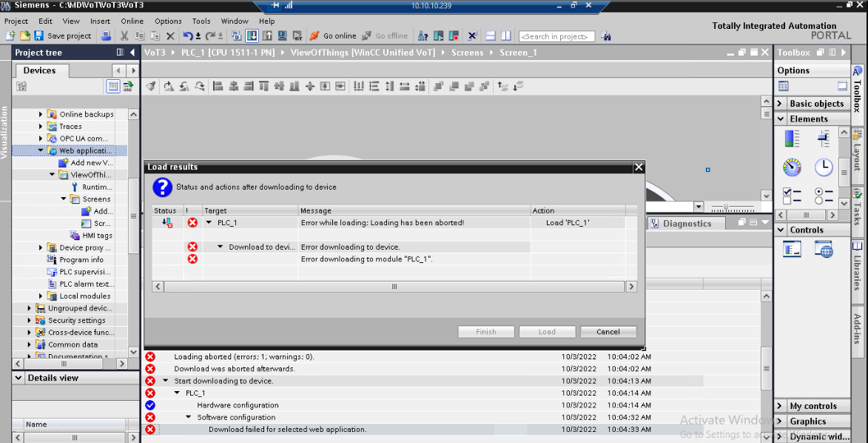Image resolution: width=868 pixels, height=443 pixels.
Task: Select the Web control icon in Controls
Action: coord(824,250)
